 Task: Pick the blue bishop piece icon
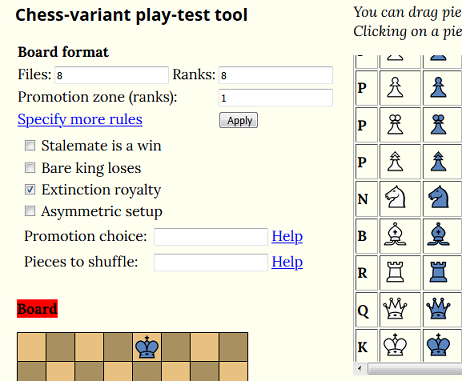point(438,234)
